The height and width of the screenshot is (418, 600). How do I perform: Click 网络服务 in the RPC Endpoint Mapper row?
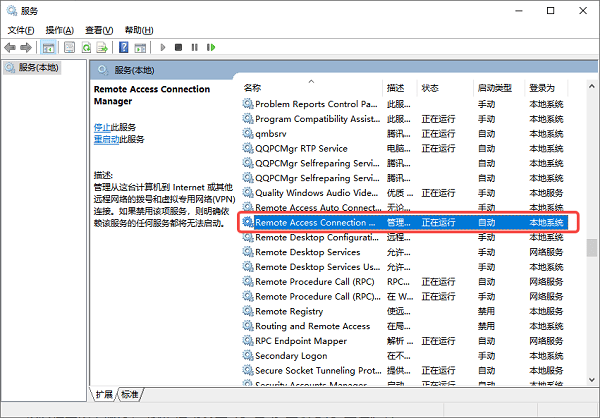click(x=546, y=341)
